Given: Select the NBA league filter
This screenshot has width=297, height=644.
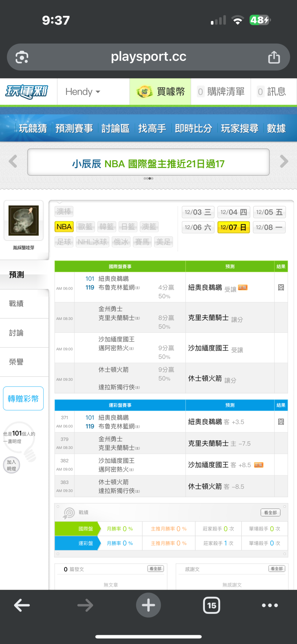Looking at the screenshot, I should pyautogui.click(x=64, y=227).
